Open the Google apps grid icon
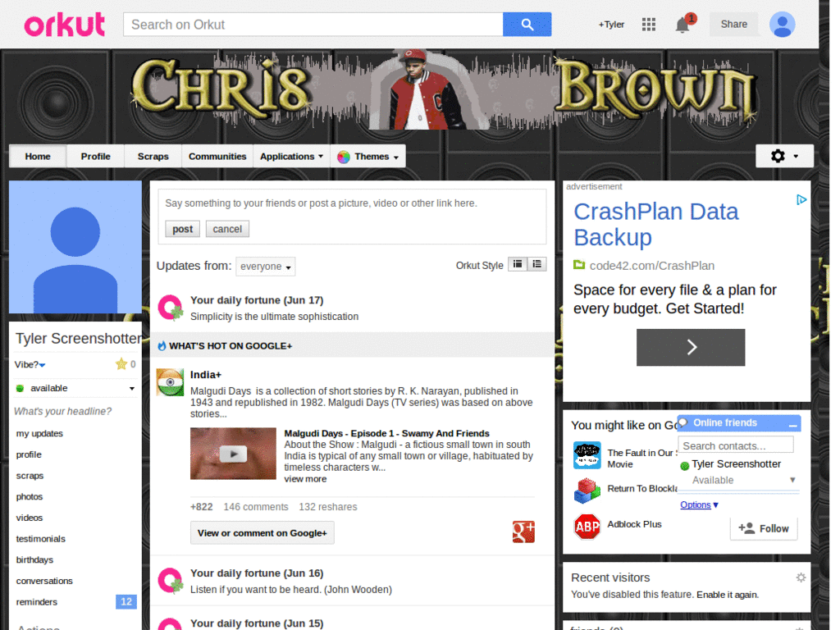 [648, 24]
